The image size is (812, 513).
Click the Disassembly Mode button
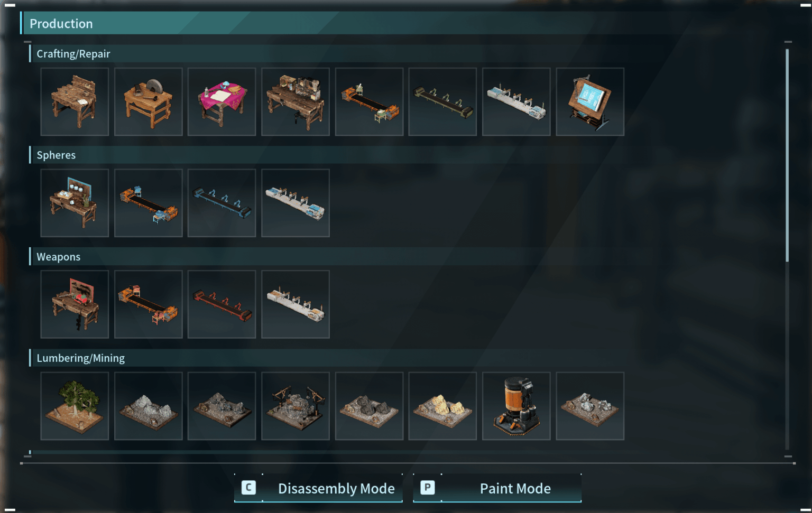coord(318,488)
